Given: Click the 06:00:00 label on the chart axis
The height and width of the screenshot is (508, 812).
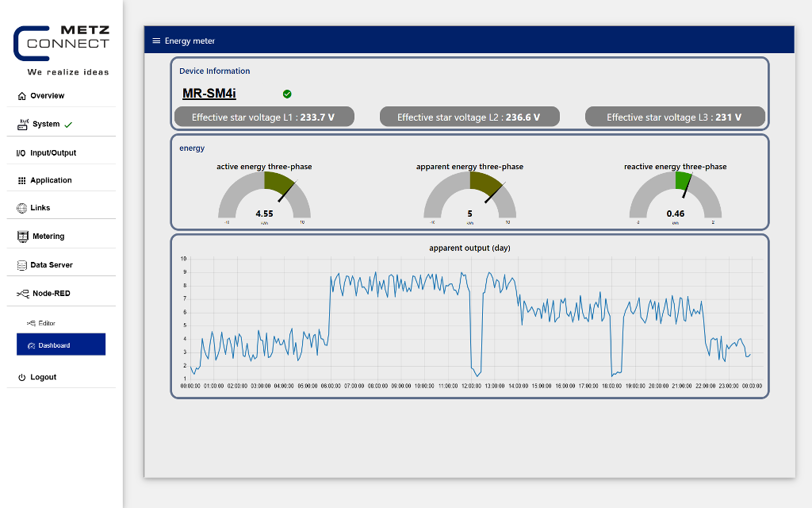Looking at the screenshot, I should [331, 387].
